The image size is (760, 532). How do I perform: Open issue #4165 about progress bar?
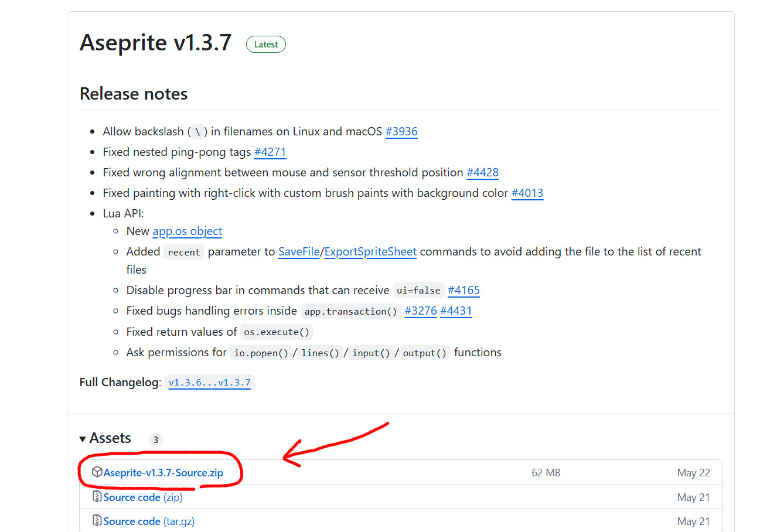(x=464, y=290)
